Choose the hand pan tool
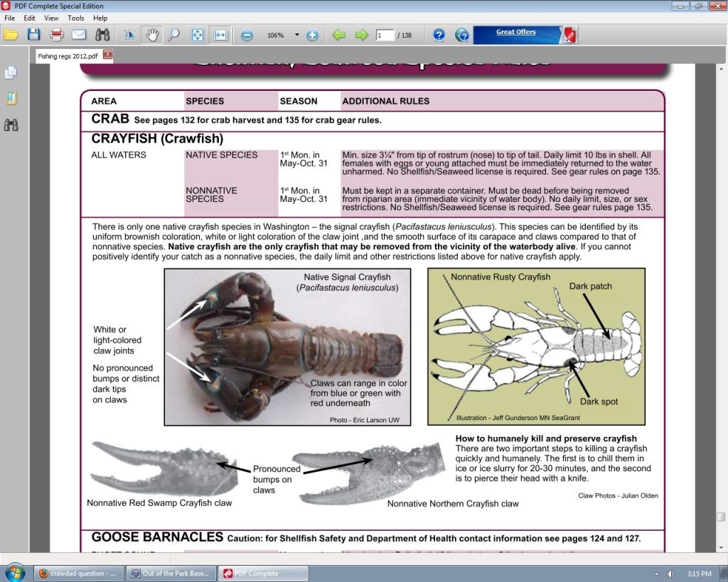This screenshot has width=728, height=582. point(152,35)
